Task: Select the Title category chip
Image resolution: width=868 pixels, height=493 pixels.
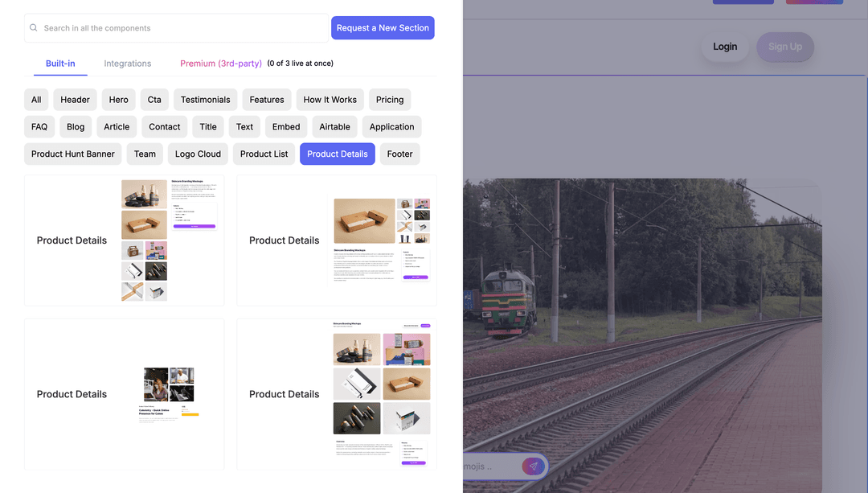Action: (x=208, y=127)
